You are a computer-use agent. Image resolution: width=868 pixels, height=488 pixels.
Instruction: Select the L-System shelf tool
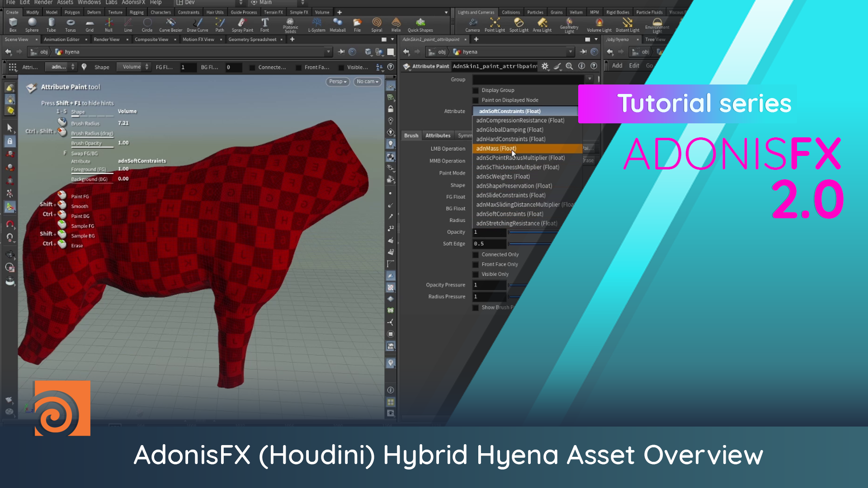316,25
